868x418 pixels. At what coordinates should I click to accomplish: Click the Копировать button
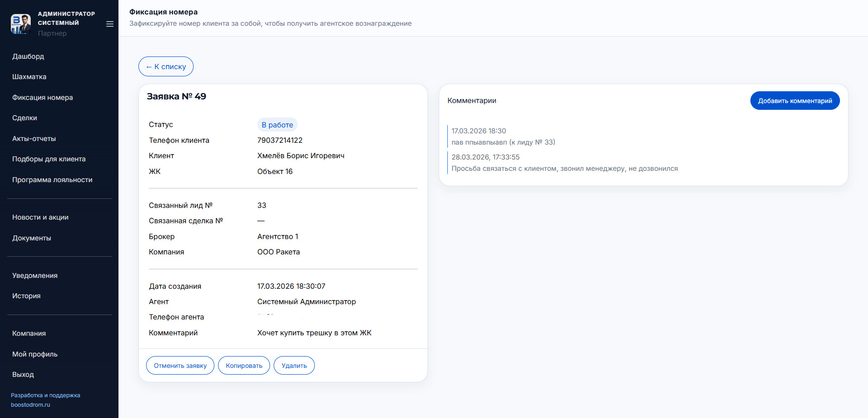click(244, 366)
